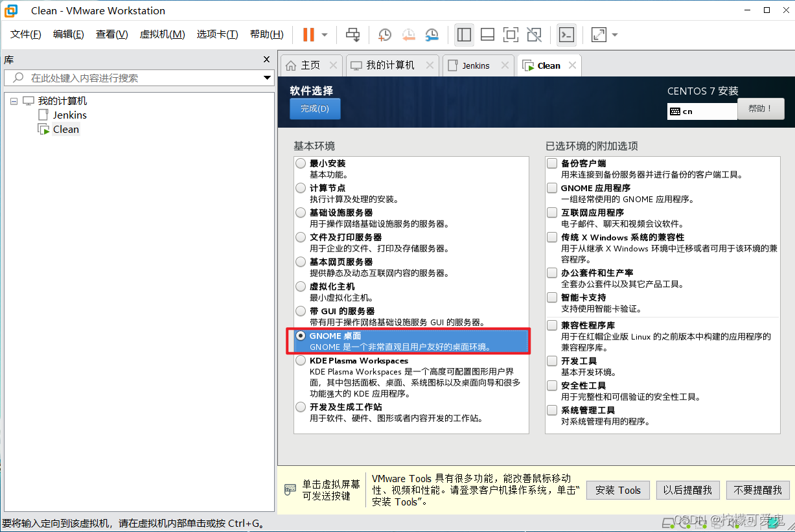
Task: Select Jenkins in the library tree
Action: pos(69,115)
